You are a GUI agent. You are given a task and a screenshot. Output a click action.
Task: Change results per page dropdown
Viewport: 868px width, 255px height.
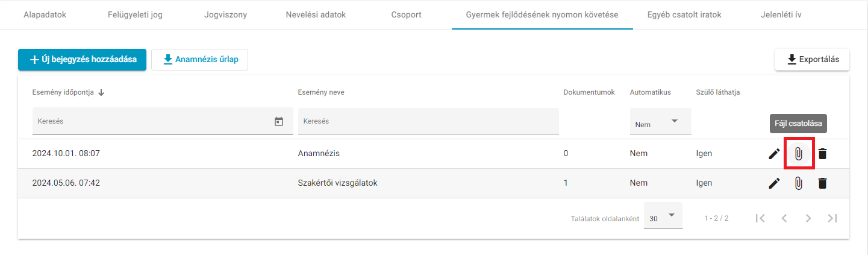coord(663,216)
